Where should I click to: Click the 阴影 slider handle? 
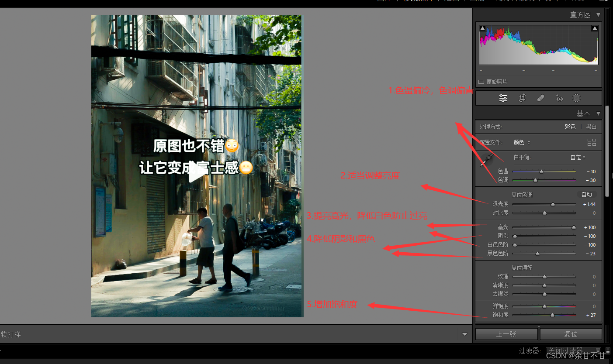(515, 236)
